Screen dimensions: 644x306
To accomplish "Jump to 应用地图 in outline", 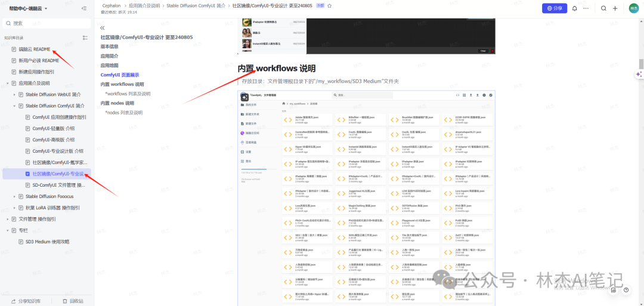I will tap(110, 65).
